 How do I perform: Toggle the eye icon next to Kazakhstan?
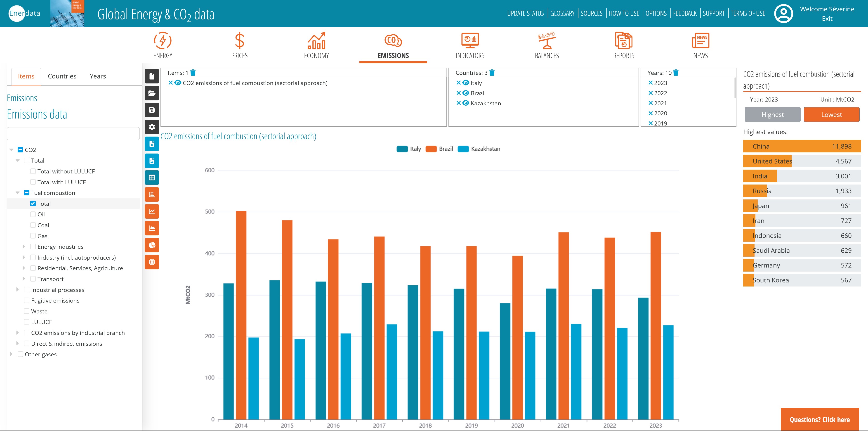(466, 103)
